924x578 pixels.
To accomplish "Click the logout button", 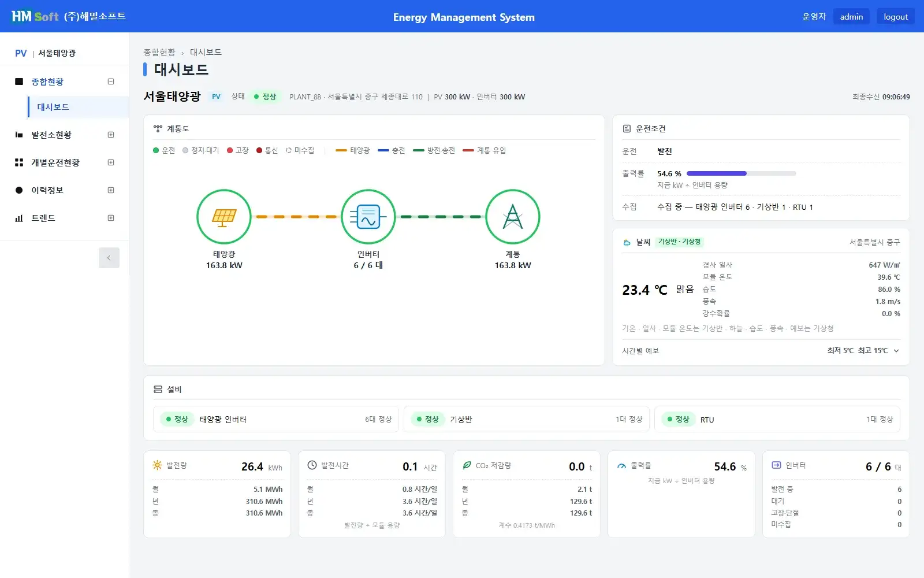I will pyautogui.click(x=896, y=17).
